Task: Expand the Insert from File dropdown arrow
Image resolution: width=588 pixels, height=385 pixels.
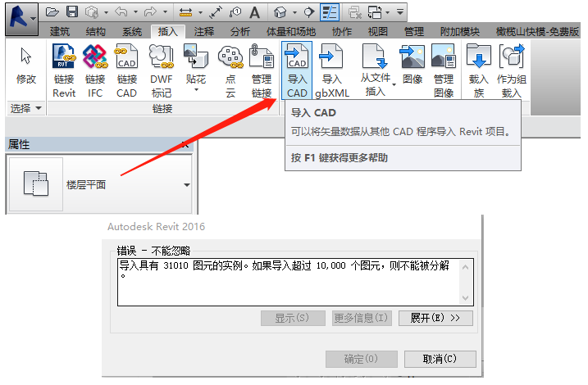Action: pyautogui.click(x=394, y=85)
